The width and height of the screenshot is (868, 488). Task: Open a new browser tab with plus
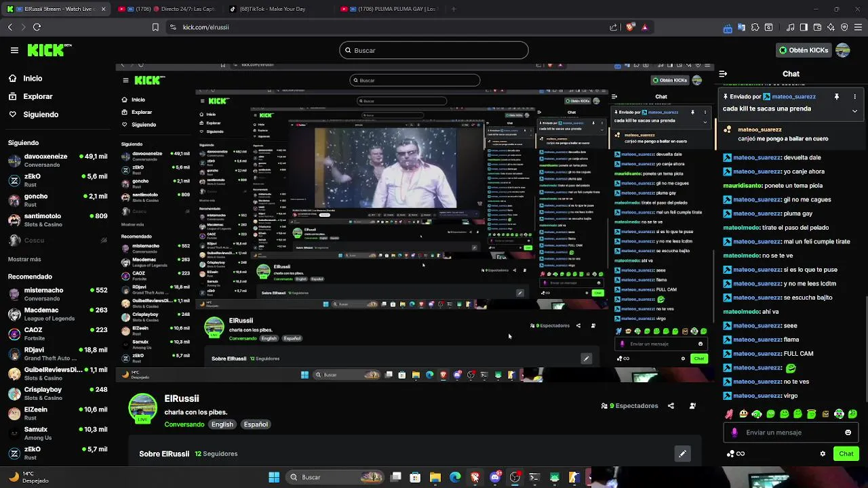(454, 9)
